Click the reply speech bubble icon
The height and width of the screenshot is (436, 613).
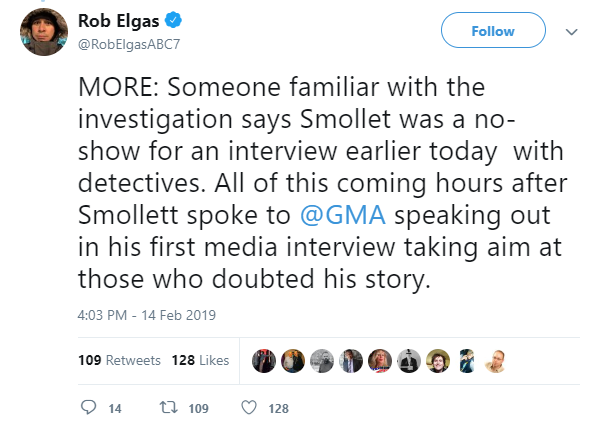(x=88, y=407)
